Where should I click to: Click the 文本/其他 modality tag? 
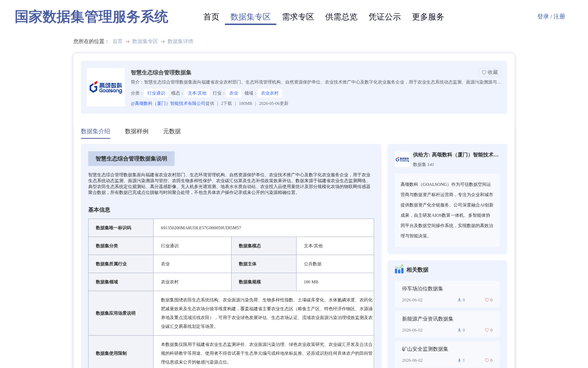[x=197, y=93]
